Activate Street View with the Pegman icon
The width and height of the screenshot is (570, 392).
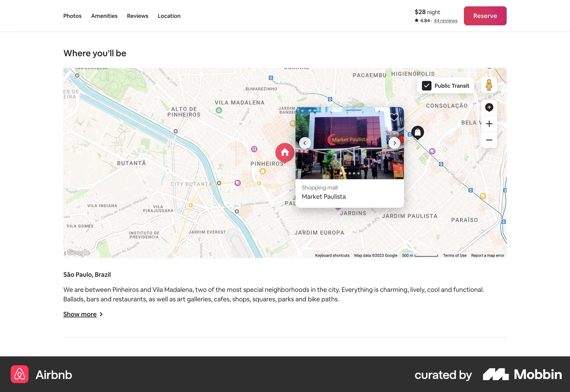489,85
